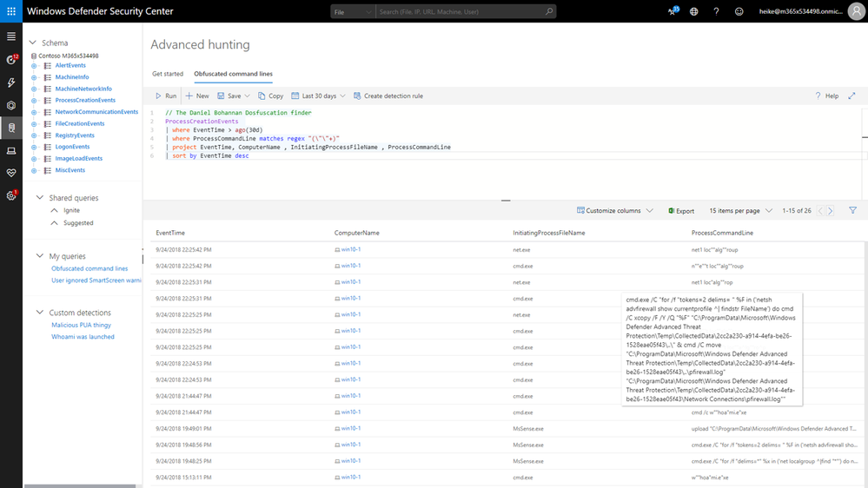
Task: Expand the AlertEvents table node
Action: (34, 66)
